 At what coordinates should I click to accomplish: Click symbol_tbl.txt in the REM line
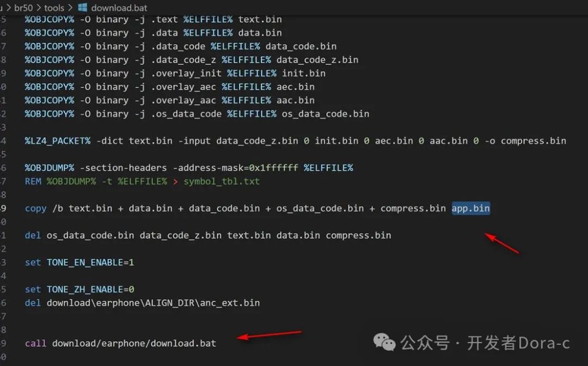pyautogui.click(x=221, y=181)
